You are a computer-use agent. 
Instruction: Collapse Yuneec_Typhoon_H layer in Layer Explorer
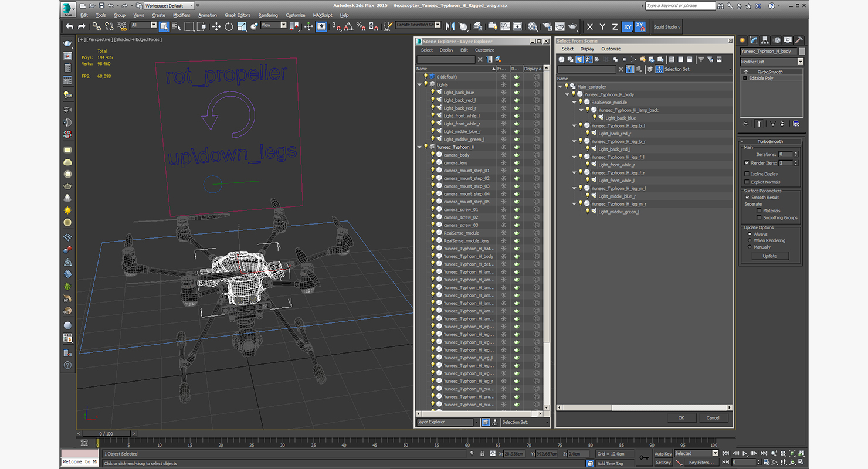click(419, 147)
